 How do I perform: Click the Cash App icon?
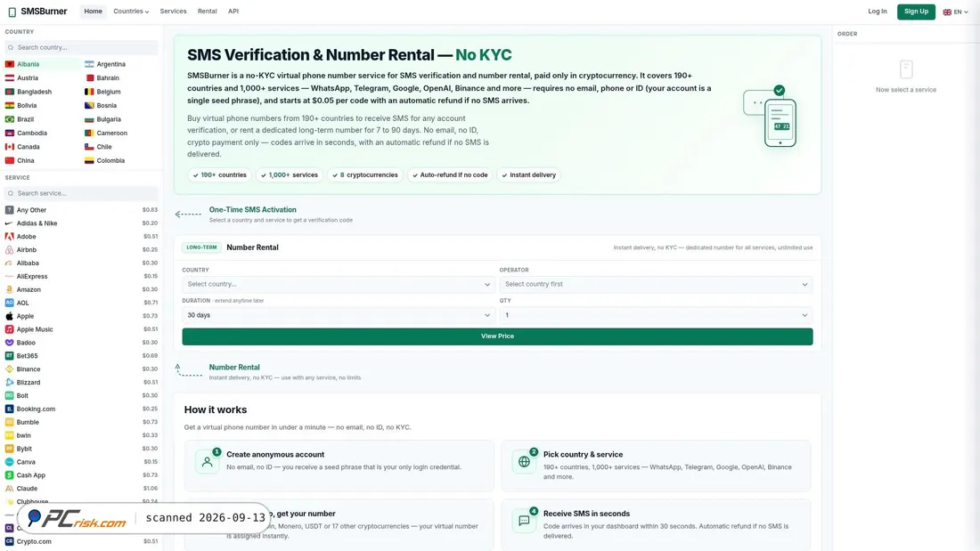pos(10,475)
